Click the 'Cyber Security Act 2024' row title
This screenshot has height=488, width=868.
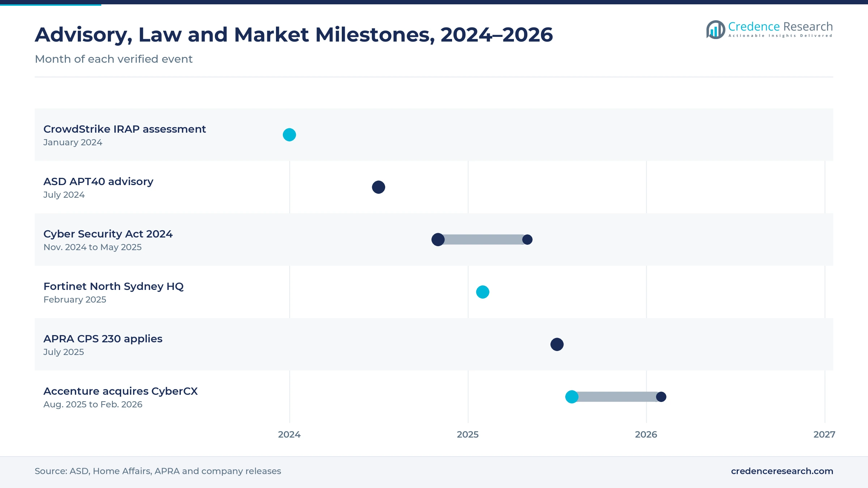tap(108, 234)
